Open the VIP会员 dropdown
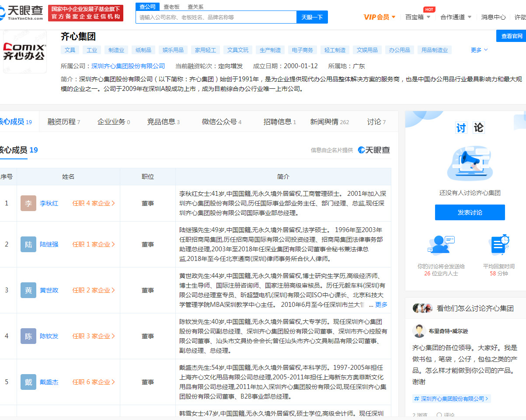 [x=380, y=17]
